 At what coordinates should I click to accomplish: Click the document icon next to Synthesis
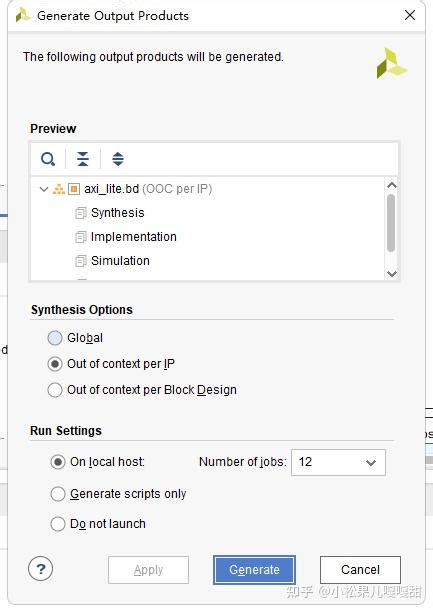pyautogui.click(x=80, y=213)
